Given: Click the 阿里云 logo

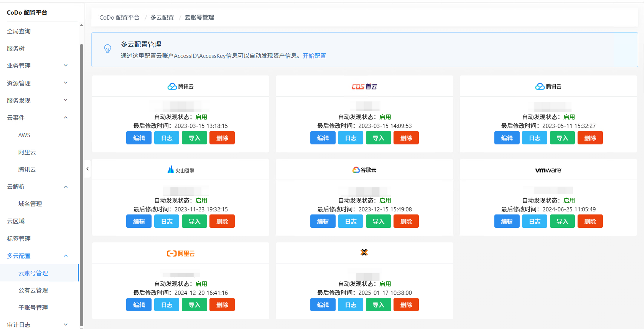Looking at the screenshot, I should [x=180, y=253].
